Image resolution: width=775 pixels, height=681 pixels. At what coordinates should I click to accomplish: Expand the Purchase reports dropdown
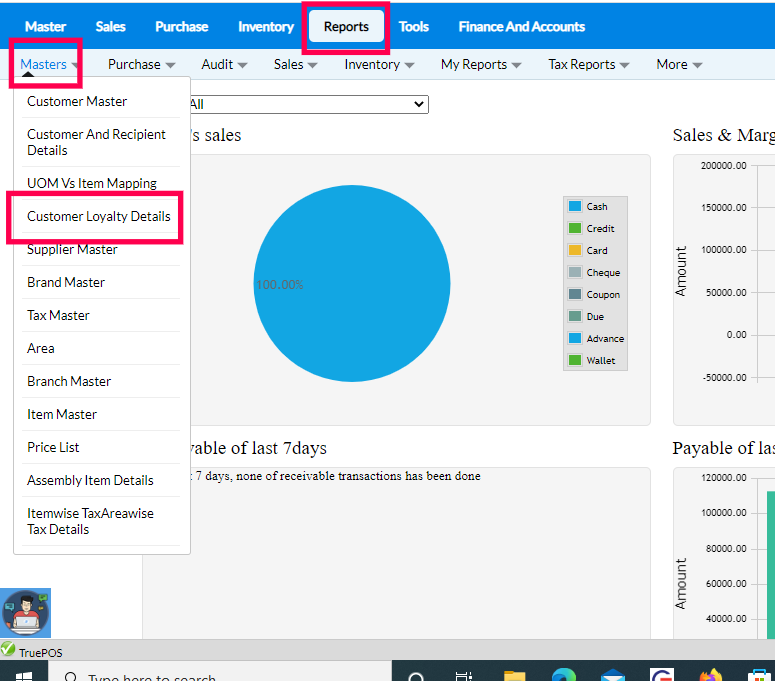click(142, 64)
